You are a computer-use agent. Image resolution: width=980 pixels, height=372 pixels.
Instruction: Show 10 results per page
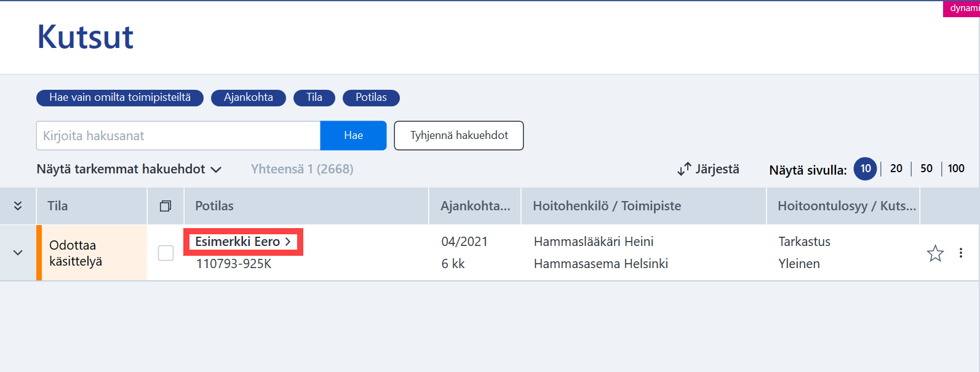[x=865, y=168]
